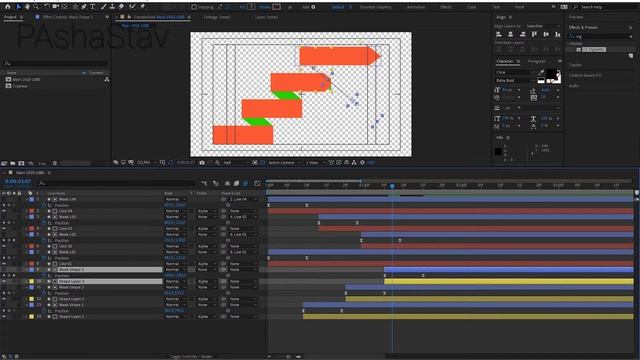Expand the Tracker panel
Viewport: 640px width, 360px height.
coord(575,65)
